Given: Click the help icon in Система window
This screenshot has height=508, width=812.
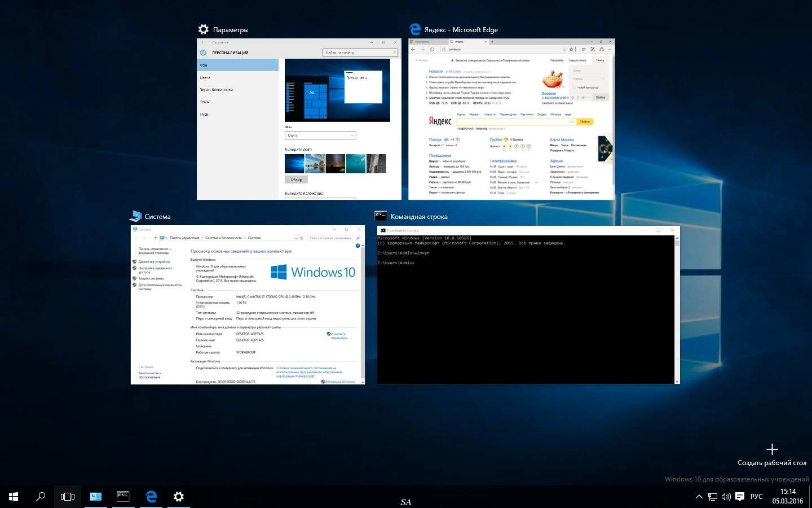Looking at the screenshot, I should [x=358, y=246].
